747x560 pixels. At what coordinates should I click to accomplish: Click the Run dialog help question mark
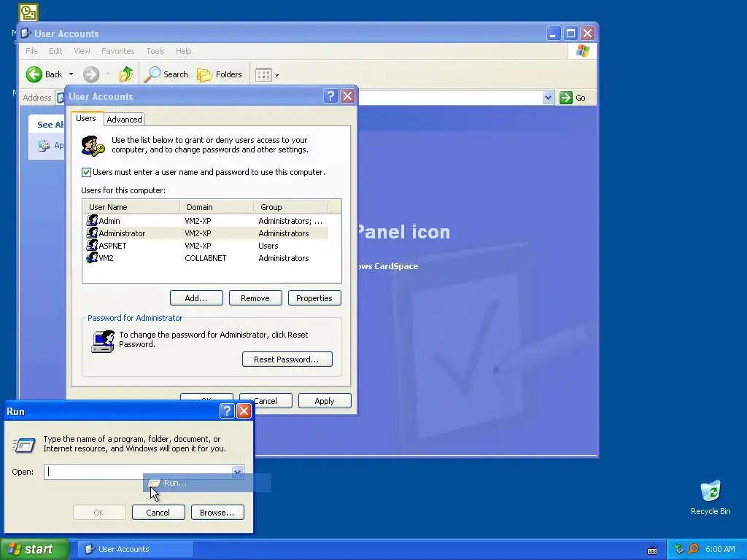227,411
